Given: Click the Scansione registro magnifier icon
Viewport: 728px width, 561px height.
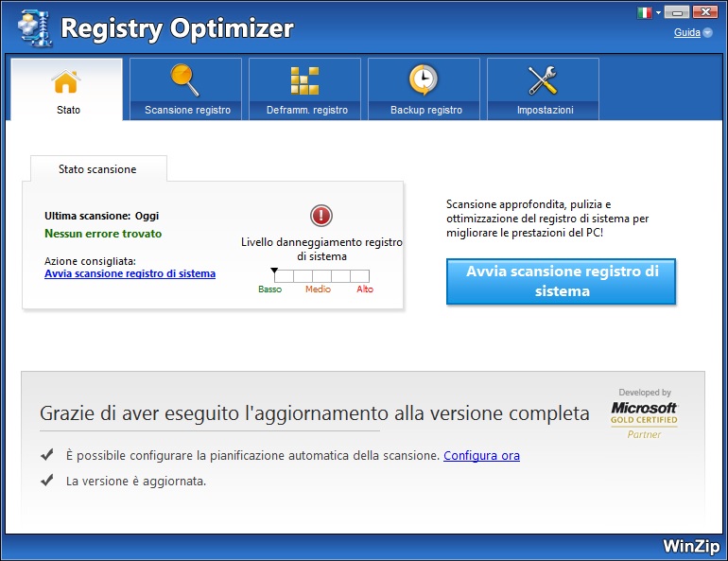Looking at the screenshot, I should coord(185,79).
